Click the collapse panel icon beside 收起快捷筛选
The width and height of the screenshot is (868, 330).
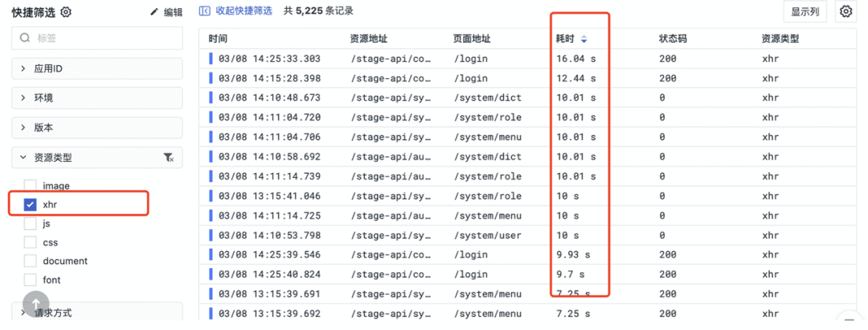(x=204, y=10)
